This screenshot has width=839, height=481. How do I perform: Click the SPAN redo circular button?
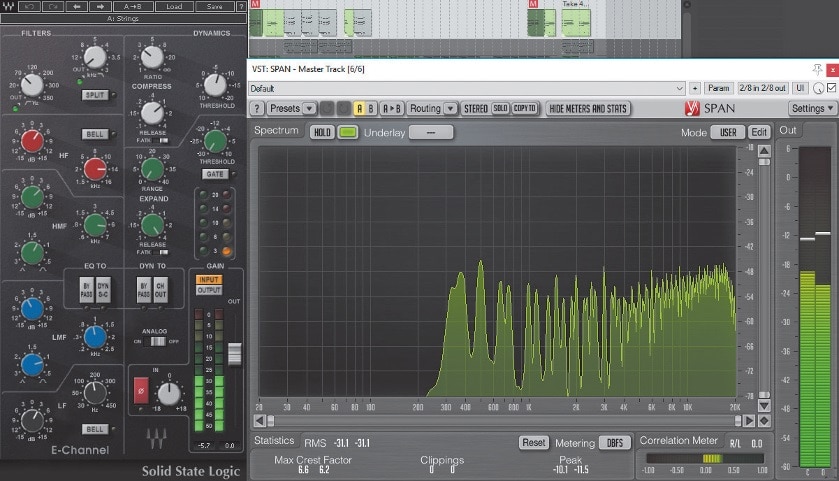click(x=344, y=109)
